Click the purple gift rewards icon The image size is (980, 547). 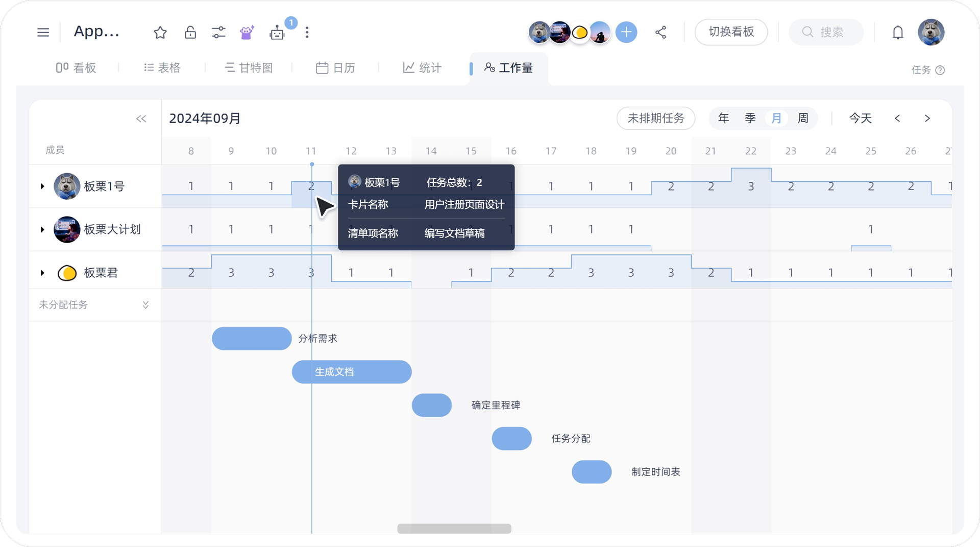(x=247, y=32)
